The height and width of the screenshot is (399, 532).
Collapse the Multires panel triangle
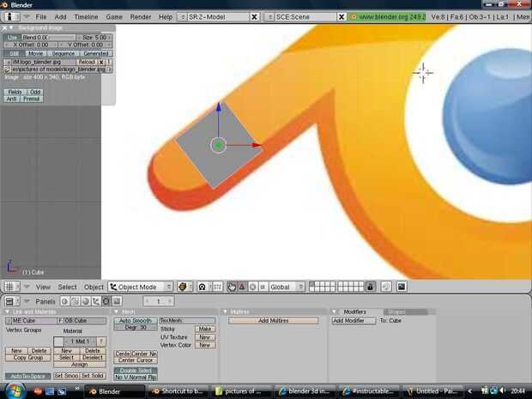point(225,311)
